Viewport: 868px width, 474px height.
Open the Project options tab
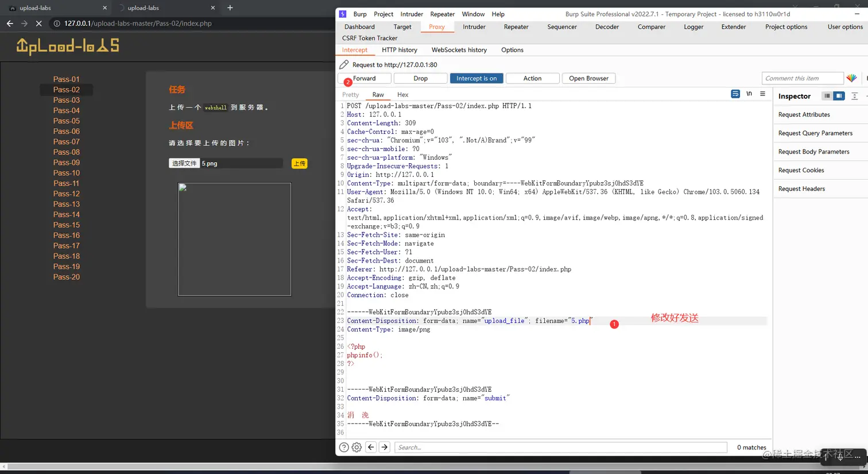pyautogui.click(x=786, y=26)
